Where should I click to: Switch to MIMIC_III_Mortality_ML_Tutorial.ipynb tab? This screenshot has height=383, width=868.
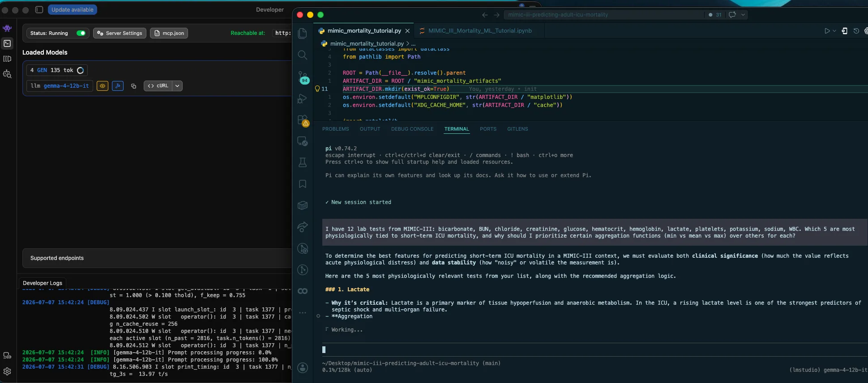[x=479, y=31]
